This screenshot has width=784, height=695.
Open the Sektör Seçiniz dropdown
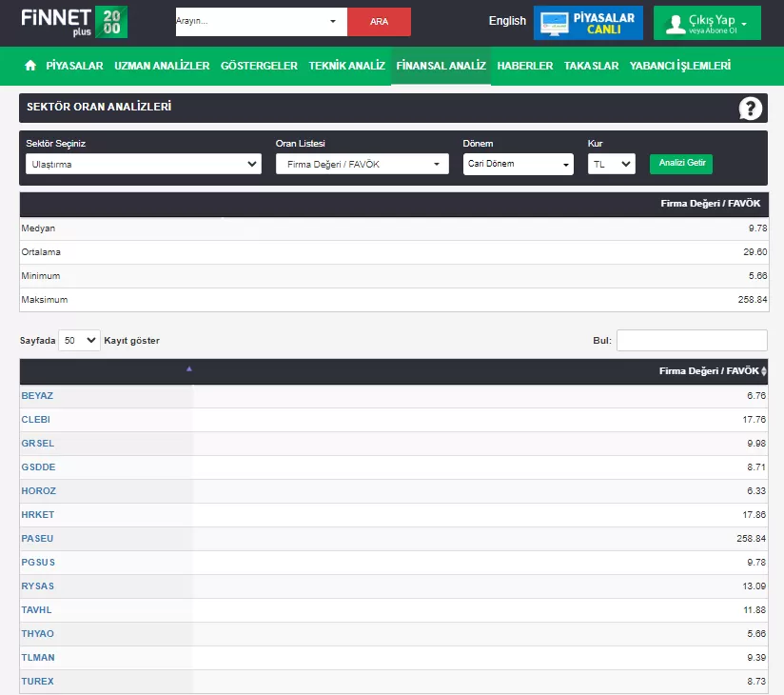143,164
